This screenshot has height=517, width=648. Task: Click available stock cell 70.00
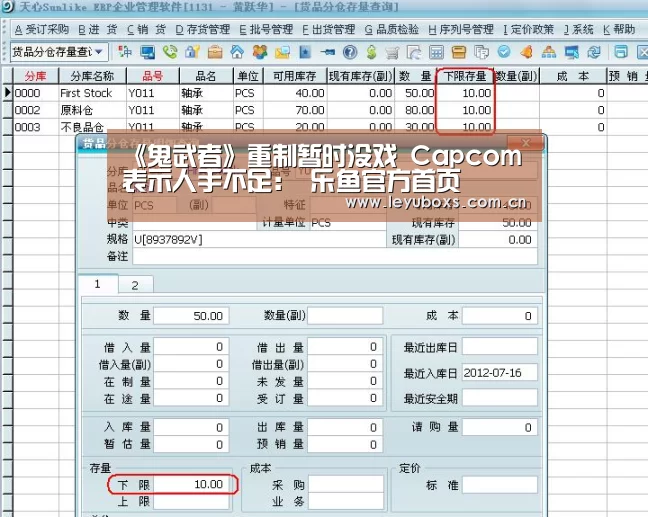(x=295, y=110)
